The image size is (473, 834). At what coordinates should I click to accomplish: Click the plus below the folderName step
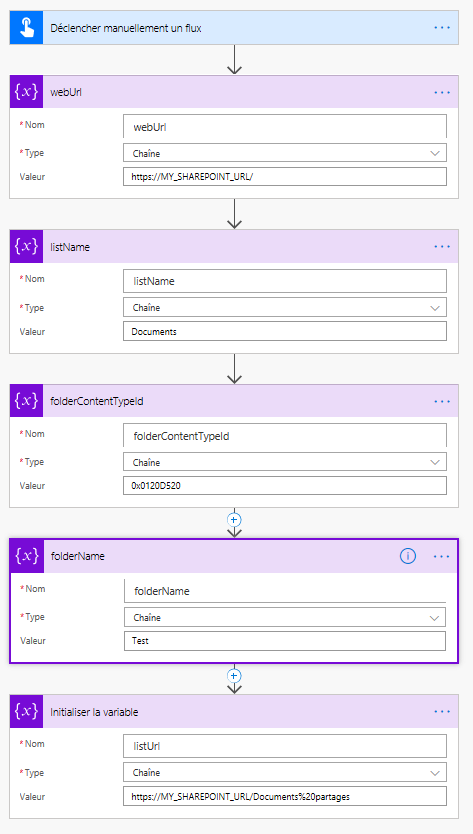click(234, 675)
